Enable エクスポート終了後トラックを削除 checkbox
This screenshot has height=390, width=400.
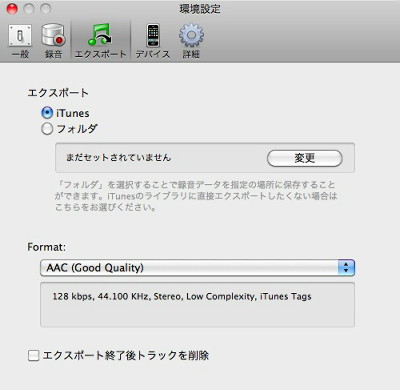(x=33, y=355)
